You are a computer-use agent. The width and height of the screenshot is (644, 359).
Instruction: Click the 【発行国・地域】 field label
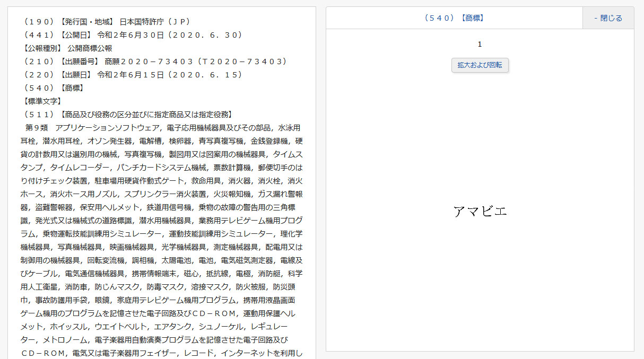coord(86,22)
